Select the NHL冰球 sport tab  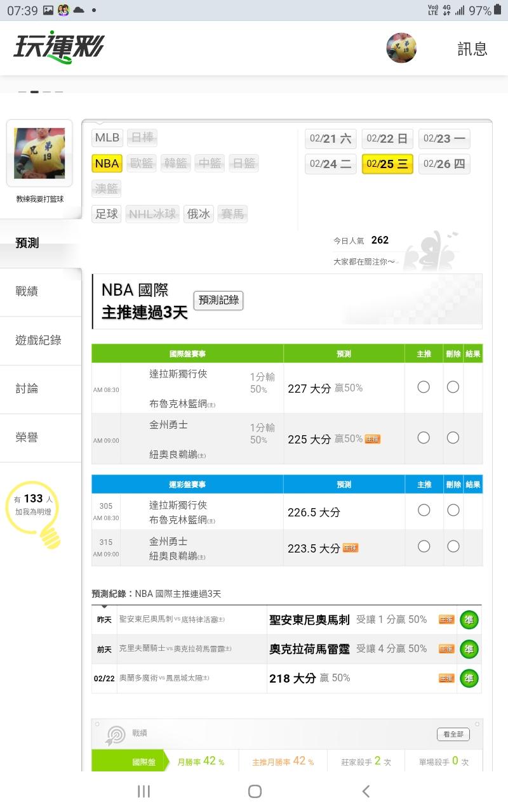point(152,214)
